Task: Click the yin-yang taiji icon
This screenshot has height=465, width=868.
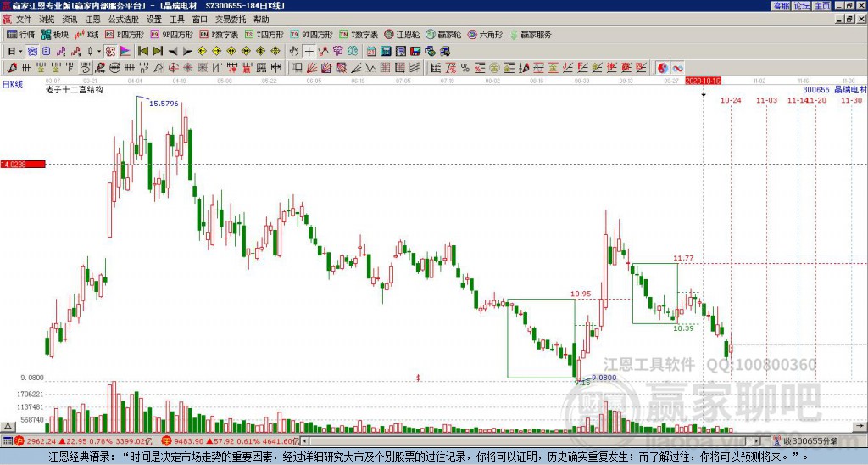Action: coord(663,68)
